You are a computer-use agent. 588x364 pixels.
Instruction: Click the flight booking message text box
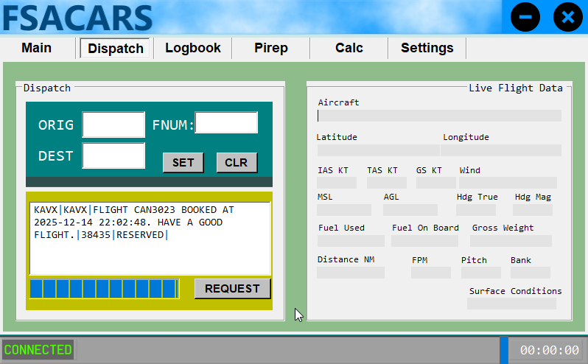[x=150, y=237]
